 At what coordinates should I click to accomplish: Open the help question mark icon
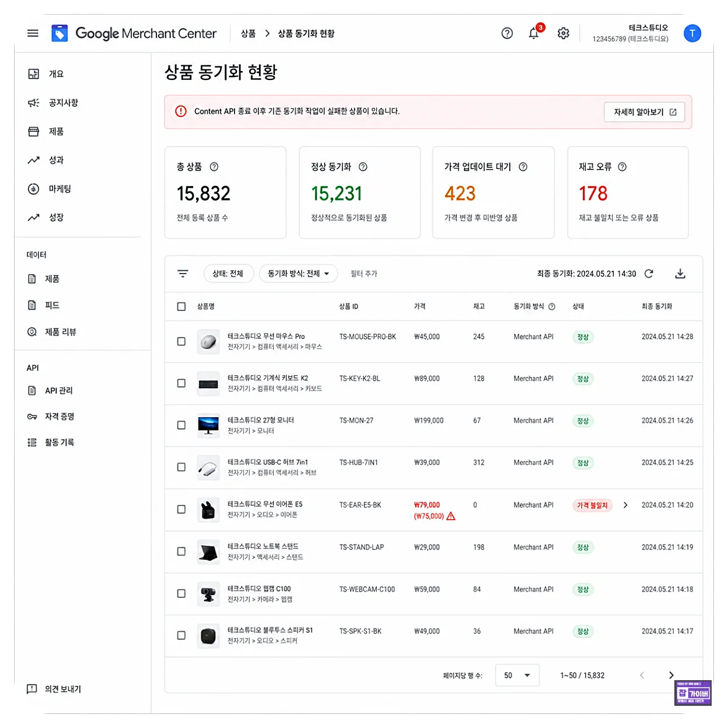507,33
